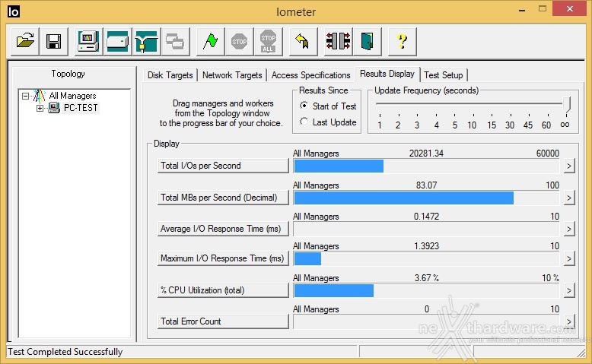Open options arrow for Total I/Os row
Image resolution: width=592 pixels, height=364 pixels.
tap(569, 166)
